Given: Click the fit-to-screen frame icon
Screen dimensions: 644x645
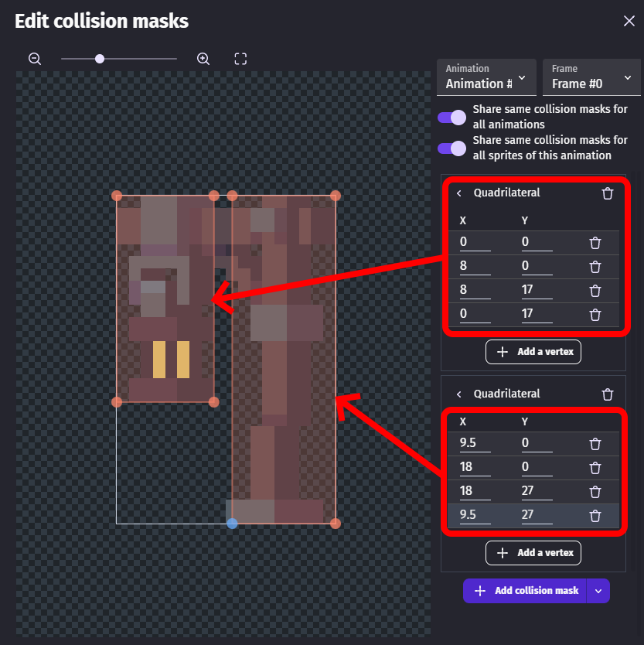Looking at the screenshot, I should pyautogui.click(x=240, y=59).
